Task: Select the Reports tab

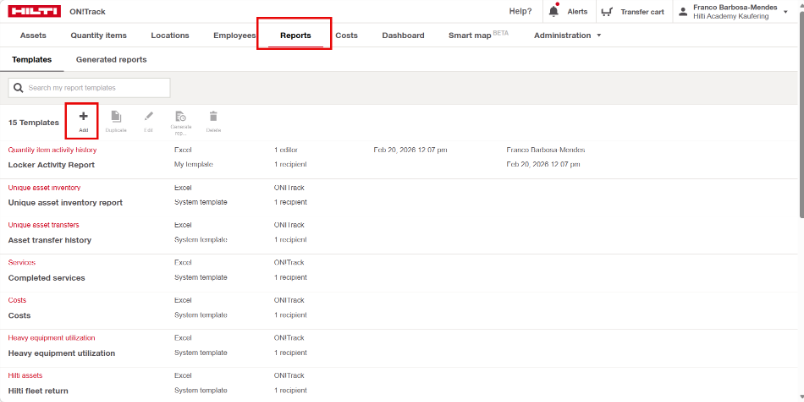Action: 295,35
